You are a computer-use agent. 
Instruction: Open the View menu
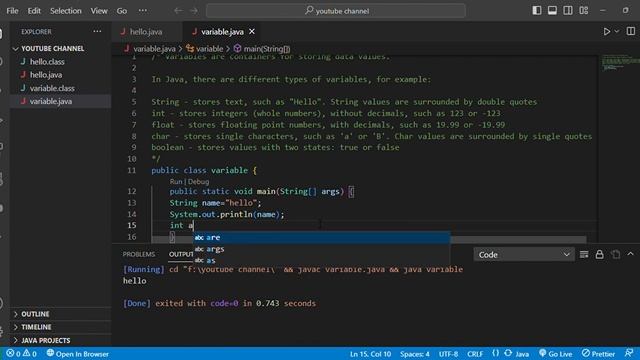(99, 11)
